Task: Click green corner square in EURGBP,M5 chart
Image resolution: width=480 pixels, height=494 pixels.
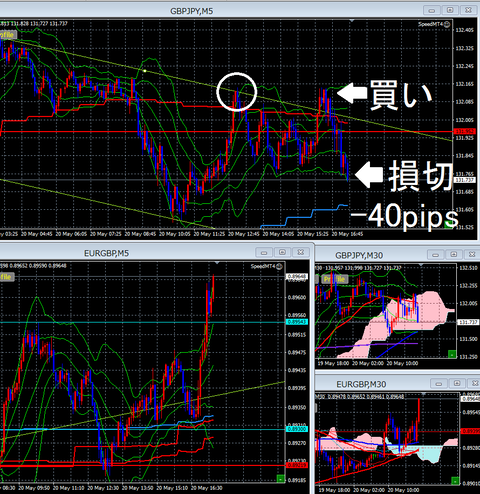Action: (x=281, y=479)
